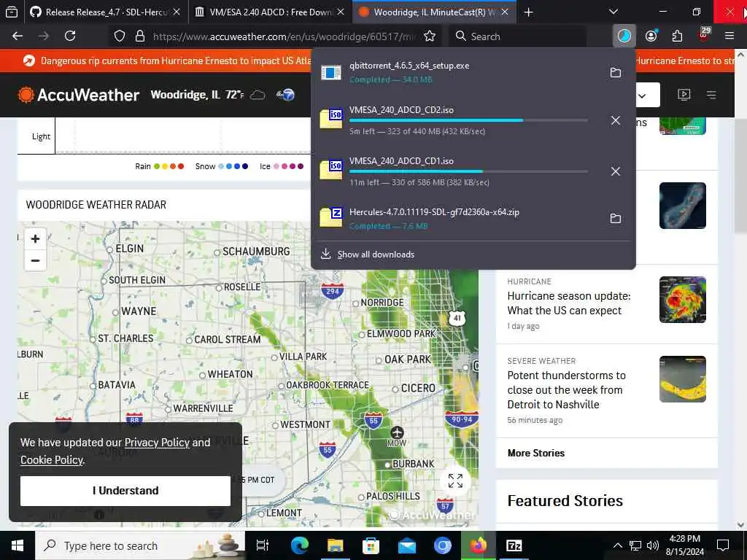Image resolution: width=747 pixels, height=560 pixels.
Task: Show qbittorrent setup file in folder
Action: pyautogui.click(x=616, y=72)
